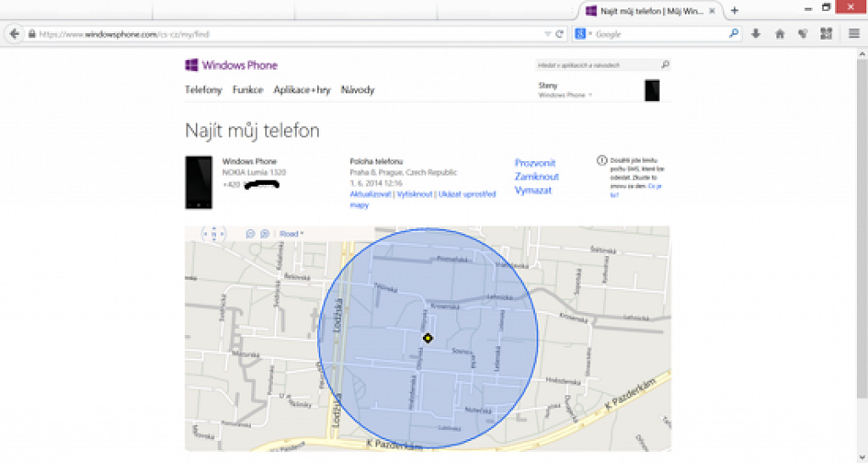Click the search magnifier in Google search box
The height and width of the screenshot is (463, 868).
[x=733, y=34]
